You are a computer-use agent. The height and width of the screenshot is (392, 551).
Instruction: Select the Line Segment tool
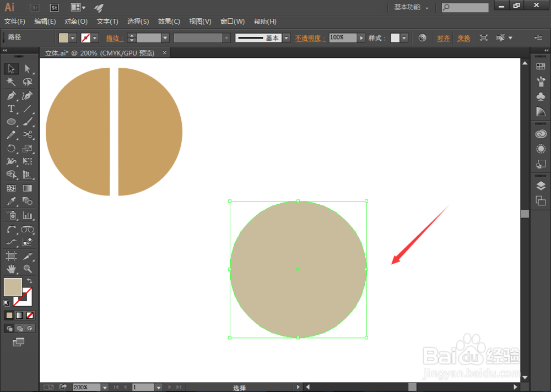[28, 108]
